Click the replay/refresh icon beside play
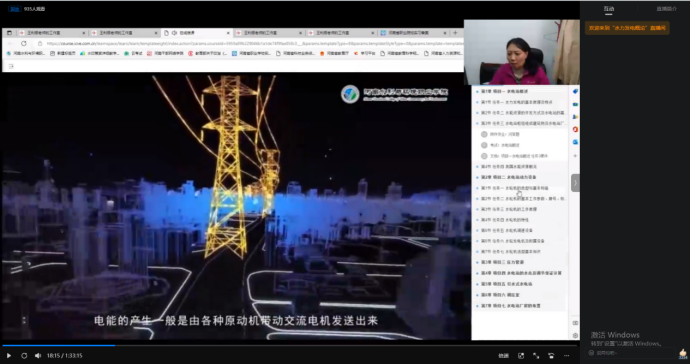This screenshot has height=364, width=690. click(24, 356)
